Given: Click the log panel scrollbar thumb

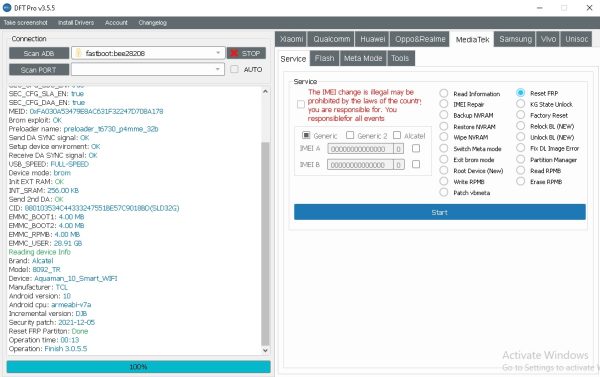Looking at the screenshot, I should pyautogui.click(x=265, y=243).
